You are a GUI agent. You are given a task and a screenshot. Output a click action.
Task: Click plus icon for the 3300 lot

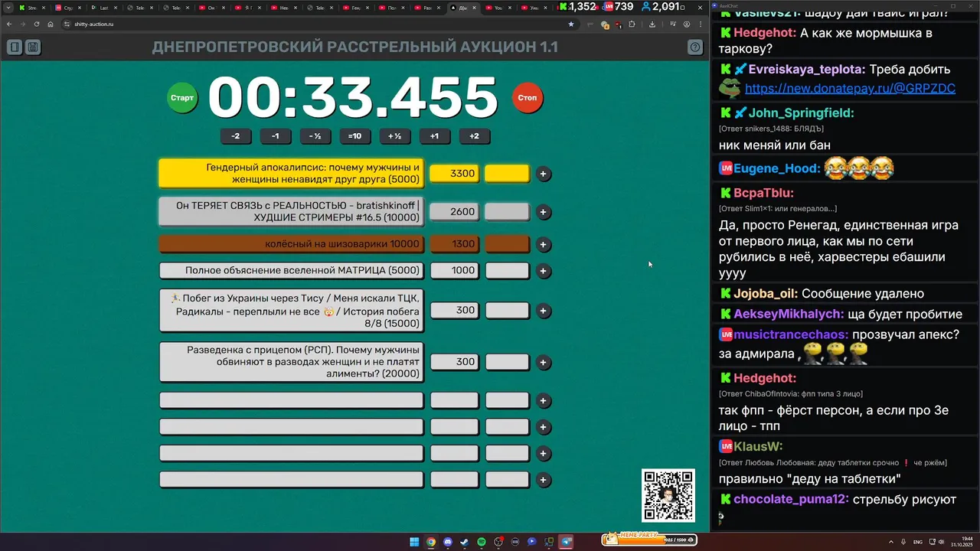544,174
